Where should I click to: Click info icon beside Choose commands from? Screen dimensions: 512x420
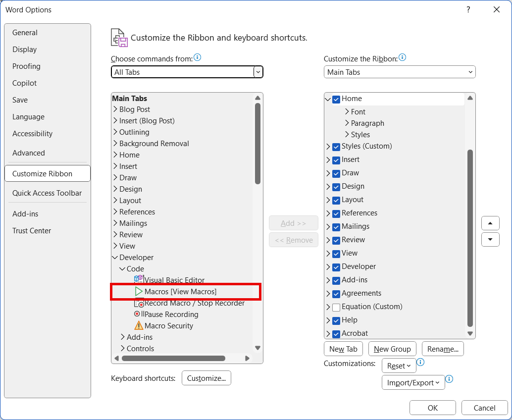pos(197,57)
